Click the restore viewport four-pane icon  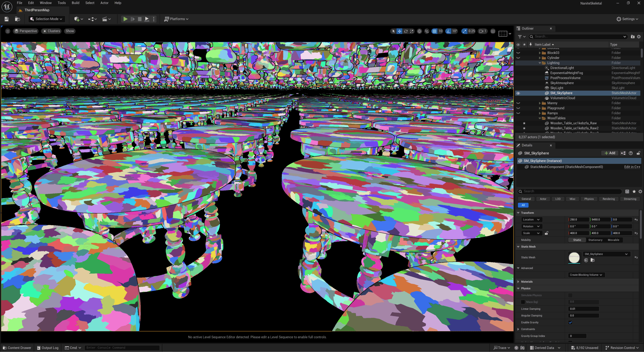(x=493, y=31)
